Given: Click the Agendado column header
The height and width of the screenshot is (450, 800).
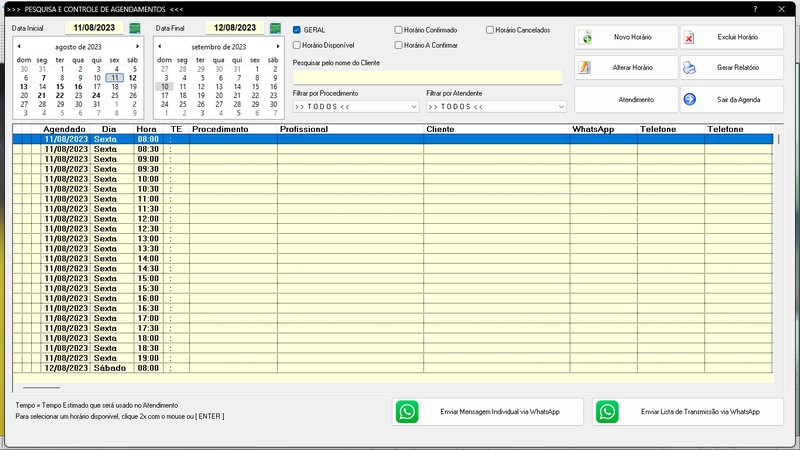Looking at the screenshot, I should (x=66, y=129).
